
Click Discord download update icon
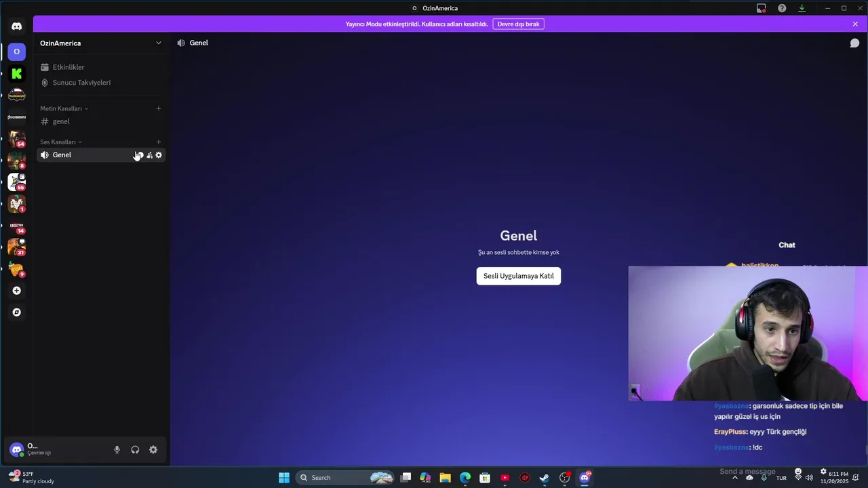pyautogui.click(x=802, y=8)
